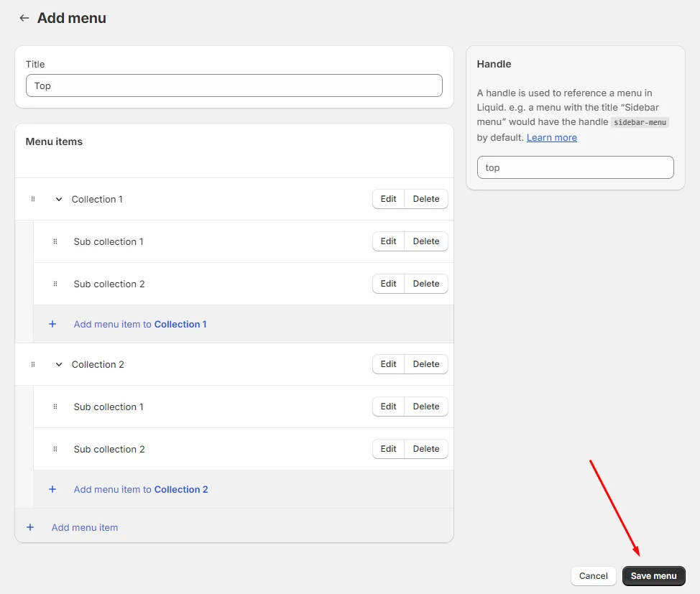This screenshot has width=700, height=594.
Task: Grab drag handle of Sub collection 2 under Collection 2
Action: 55,449
